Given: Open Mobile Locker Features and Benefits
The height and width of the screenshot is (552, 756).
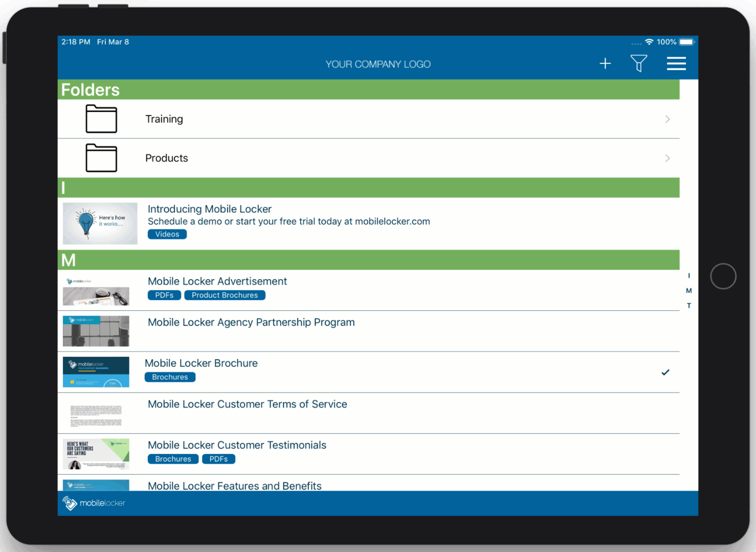Looking at the screenshot, I should point(235,486).
